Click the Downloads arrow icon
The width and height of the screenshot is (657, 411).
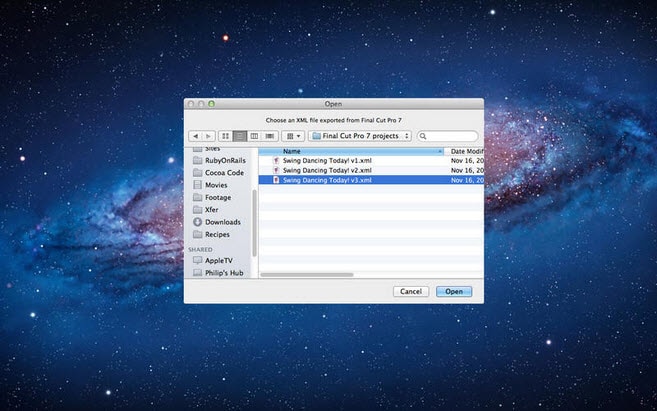pos(198,222)
